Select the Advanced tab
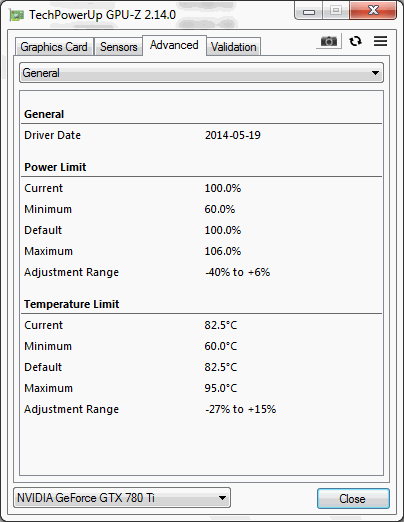Image resolution: width=404 pixels, height=522 pixels. 174,45
